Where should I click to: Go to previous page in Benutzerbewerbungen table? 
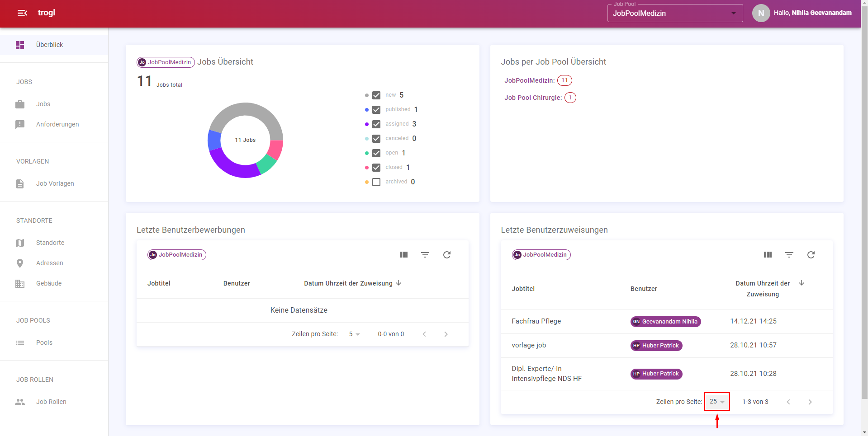tap(424, 334)
